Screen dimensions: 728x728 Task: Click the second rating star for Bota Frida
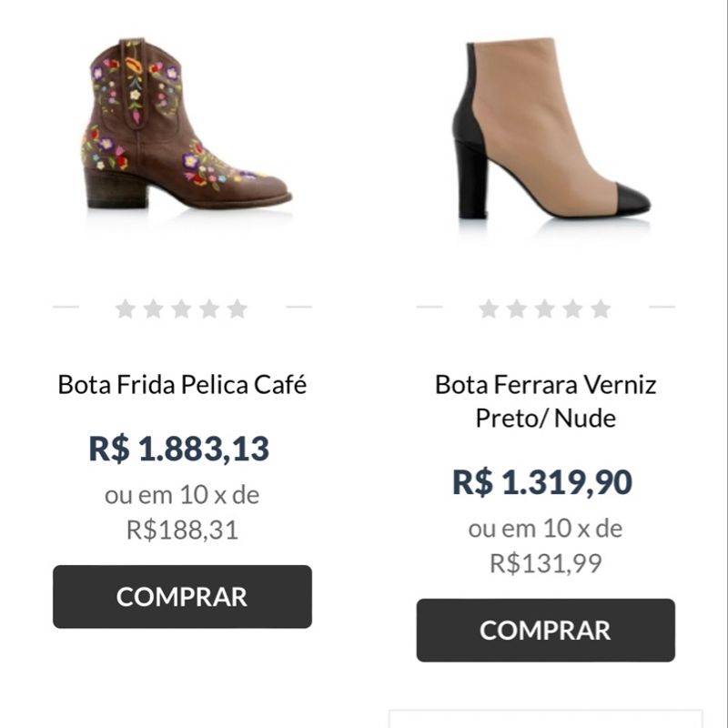154,308
